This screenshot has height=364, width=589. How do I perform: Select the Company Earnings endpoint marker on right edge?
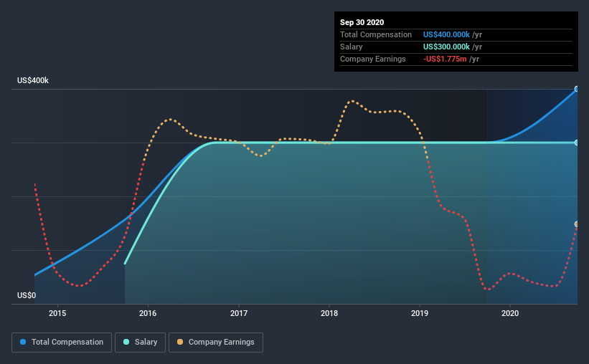click(577, 224)
